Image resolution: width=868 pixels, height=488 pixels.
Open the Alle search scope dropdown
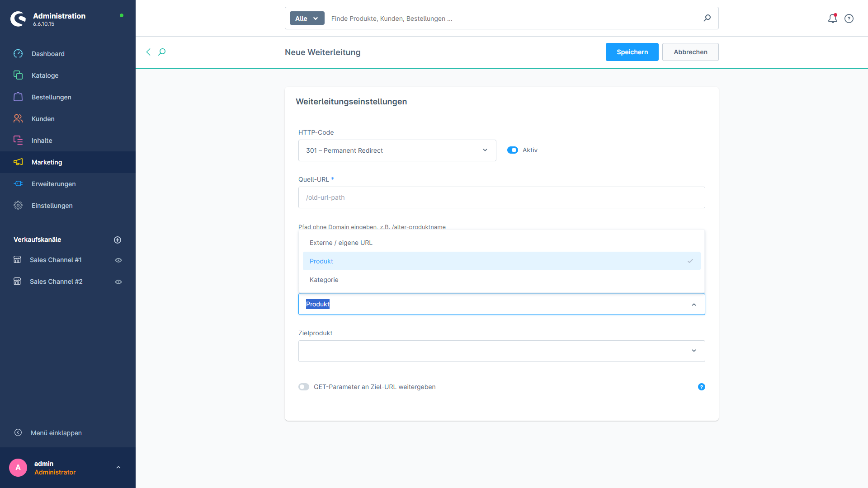pyautogui.click(x=307, y=18)
